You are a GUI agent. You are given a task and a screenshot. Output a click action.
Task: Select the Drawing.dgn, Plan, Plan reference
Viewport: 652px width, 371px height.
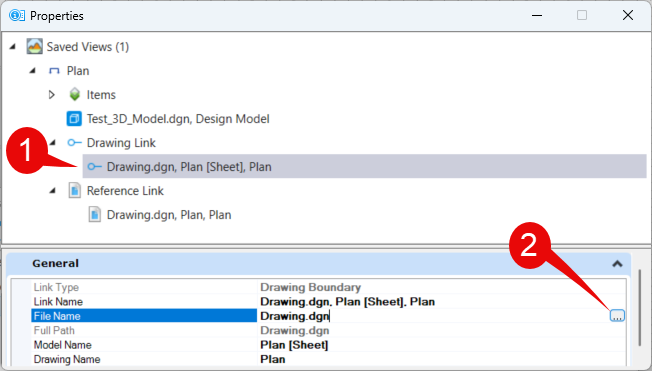(x=169, y=215)
